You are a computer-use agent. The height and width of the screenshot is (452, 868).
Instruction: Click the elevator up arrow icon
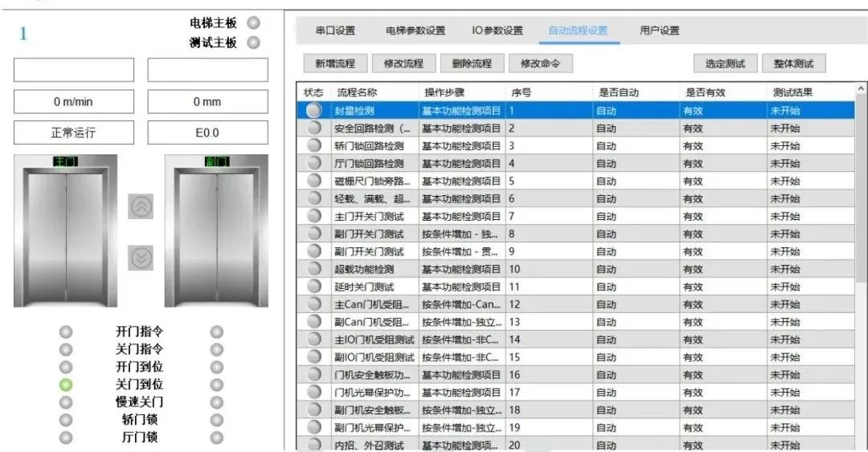(x=141, y=206)
